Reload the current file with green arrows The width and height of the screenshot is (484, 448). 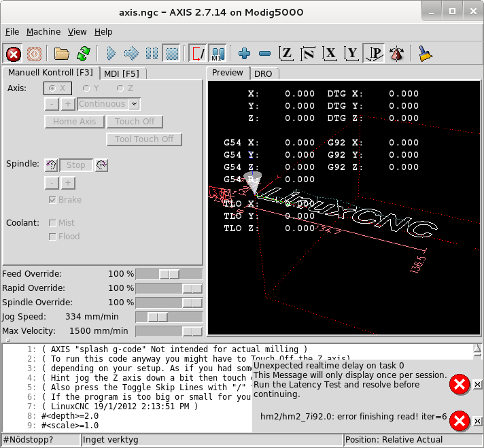(x=84, y=54)
